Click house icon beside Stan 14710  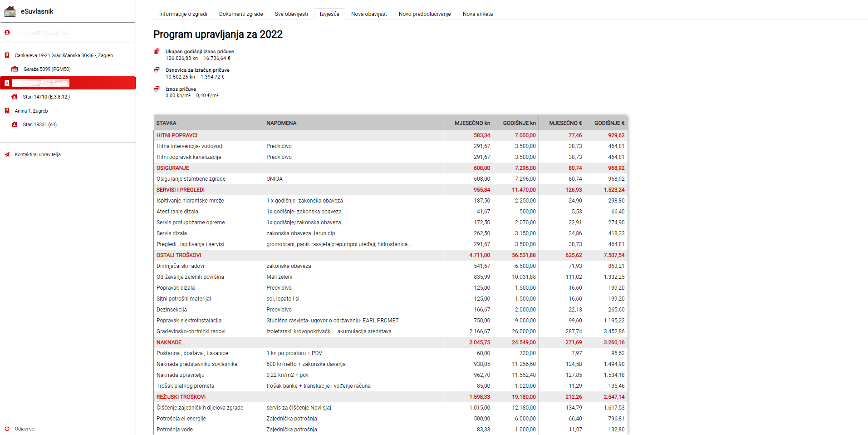(x=15, y=97)
